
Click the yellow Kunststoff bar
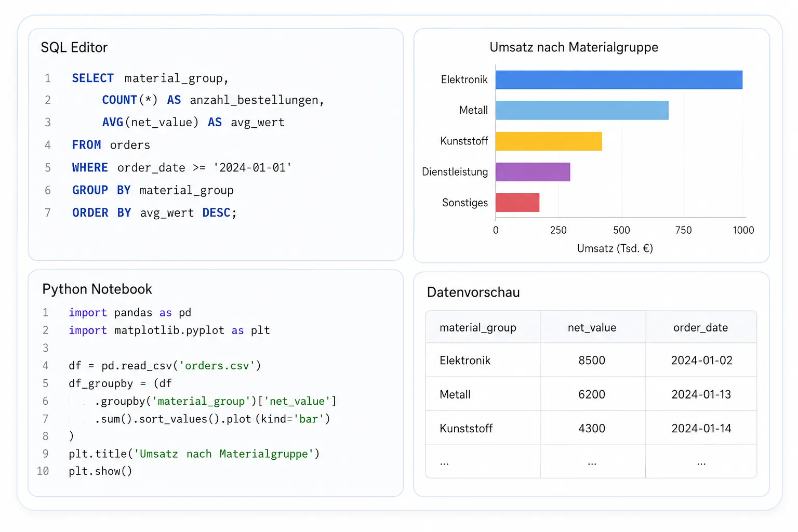tap(549, 141)
